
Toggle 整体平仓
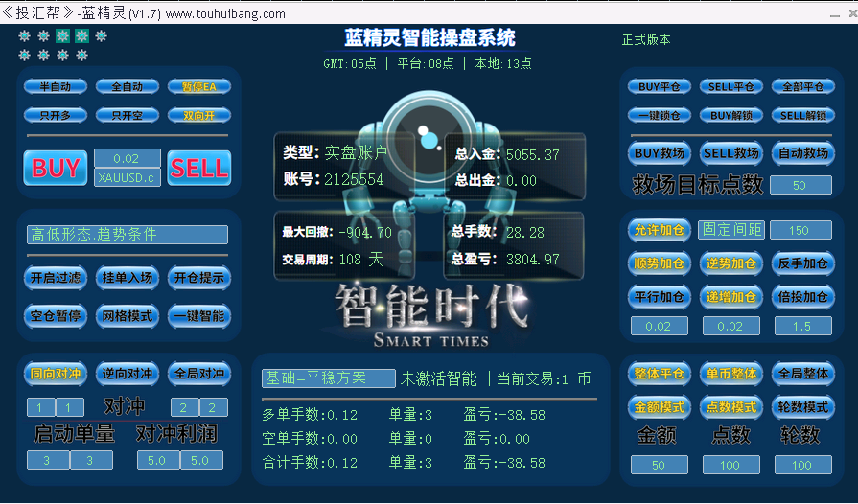point(660,374)
